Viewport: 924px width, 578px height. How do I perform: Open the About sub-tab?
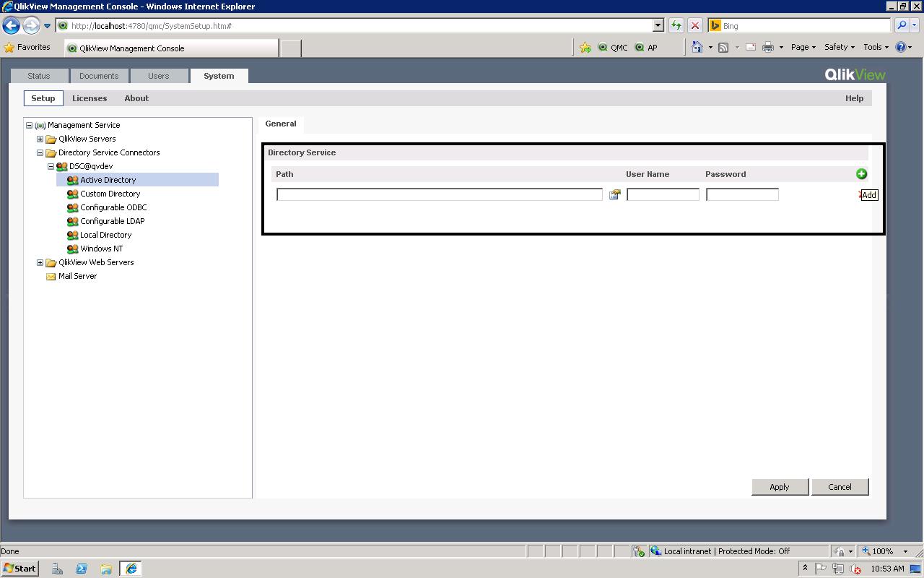pos(136,98)
